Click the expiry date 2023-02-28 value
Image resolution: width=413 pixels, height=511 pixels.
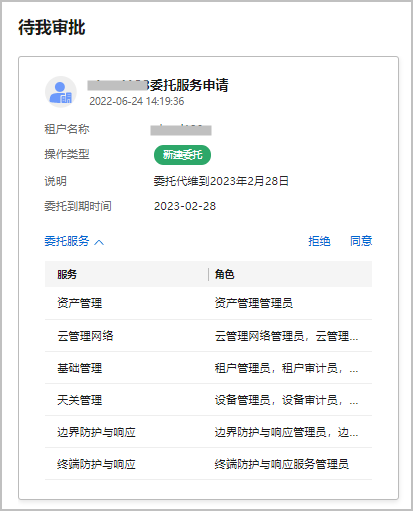point(185,206)
